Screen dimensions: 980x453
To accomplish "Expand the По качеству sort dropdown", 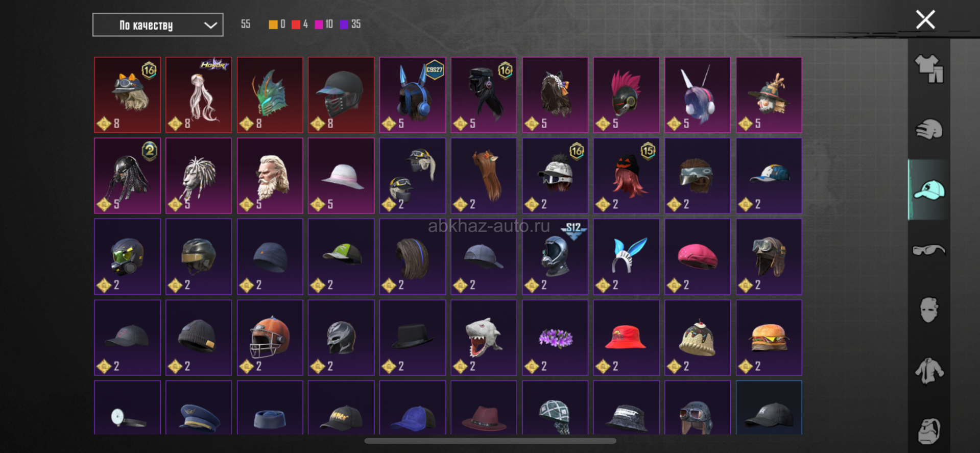I will [x=158, y=25].
